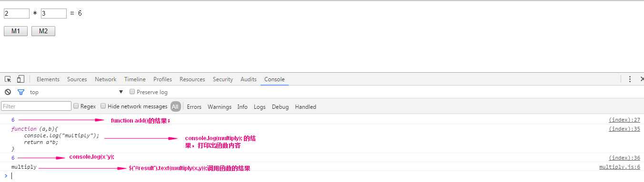Viewport: 644px width, 182px height.
Task: Open source link multiply.js:6
Action: pos(620,167)
